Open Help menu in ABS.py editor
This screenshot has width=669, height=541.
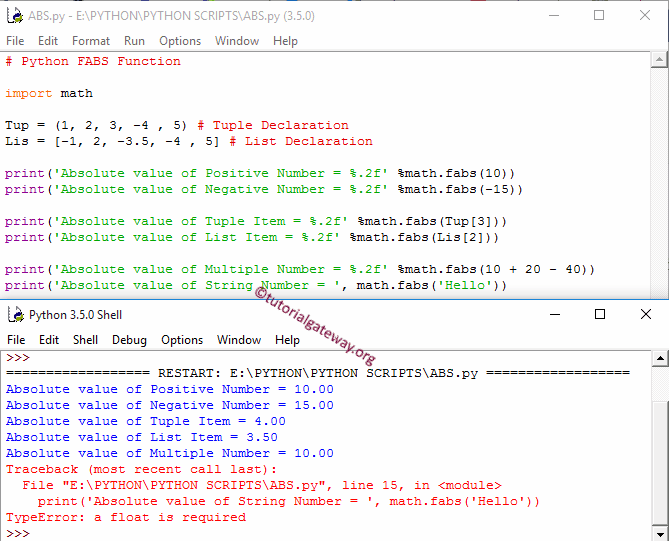point(285,41)
